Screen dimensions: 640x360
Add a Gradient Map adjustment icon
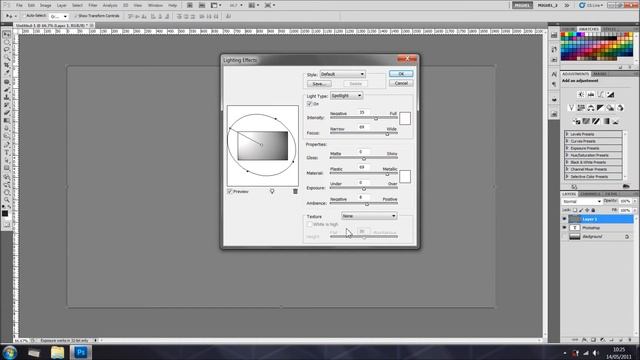tap(606, 121)
